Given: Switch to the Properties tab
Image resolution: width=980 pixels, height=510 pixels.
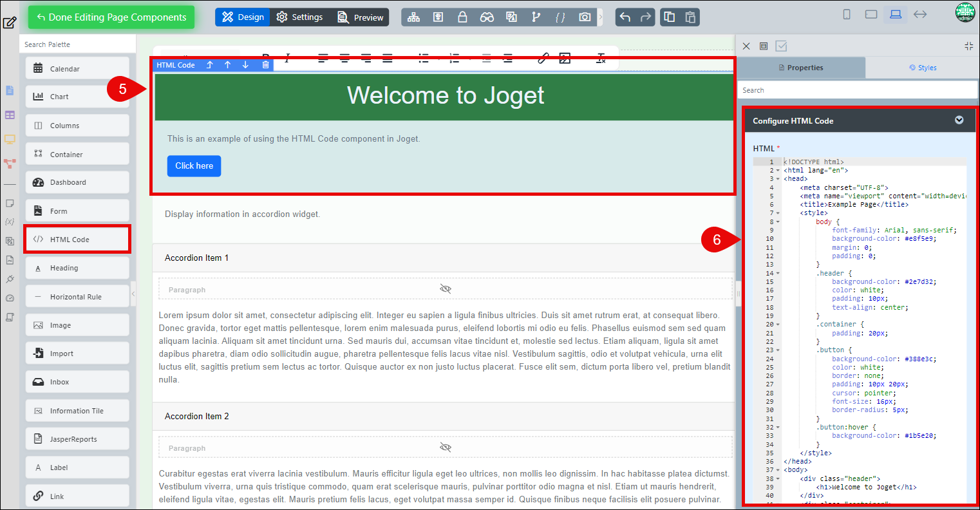Looking at the screenshot, I should click(801, 68).
